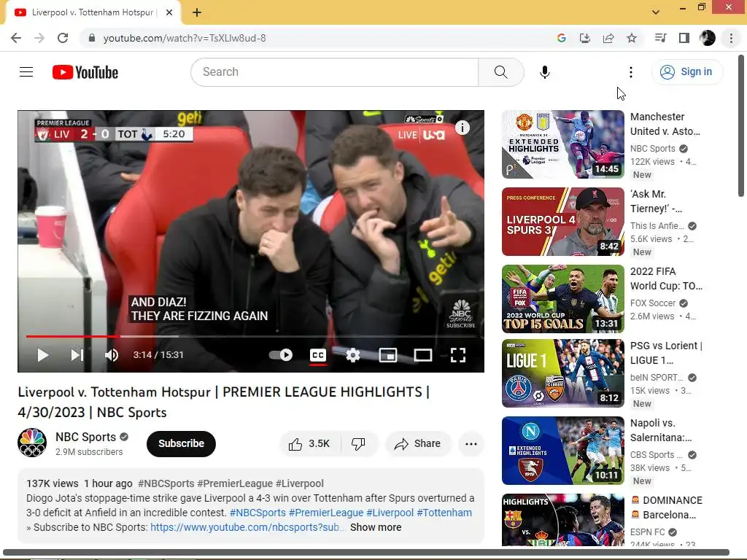Open more actions ellipsis below video

(471, 444)
